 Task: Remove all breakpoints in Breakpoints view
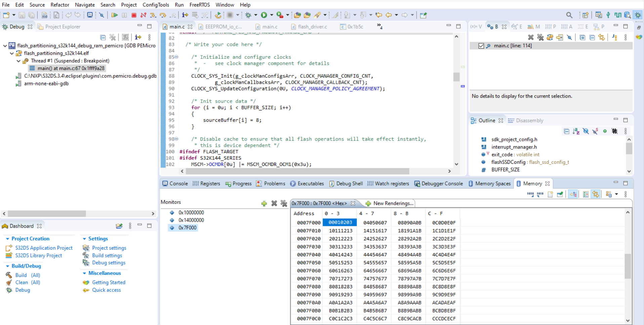coord(540,37)
